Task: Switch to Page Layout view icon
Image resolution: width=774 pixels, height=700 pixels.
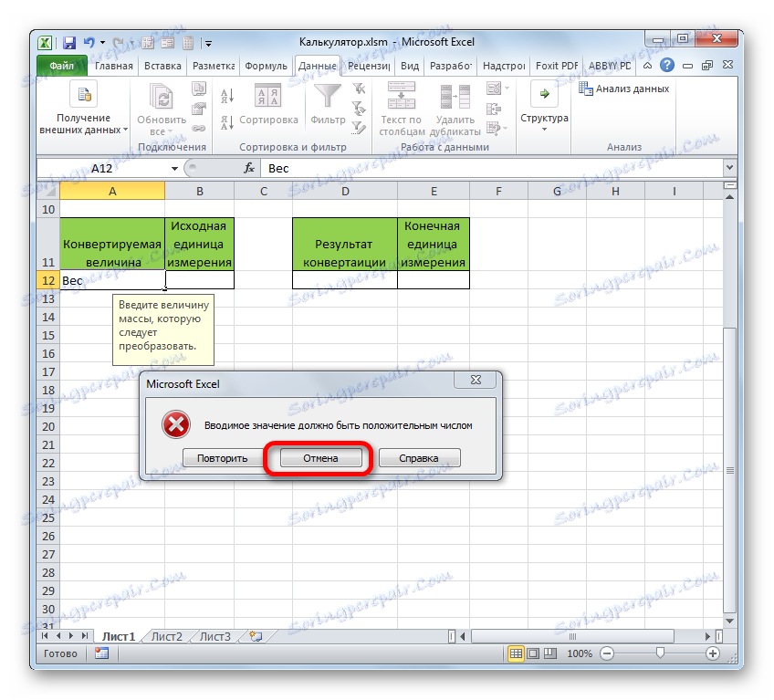Action: click(x=533, y=654)
